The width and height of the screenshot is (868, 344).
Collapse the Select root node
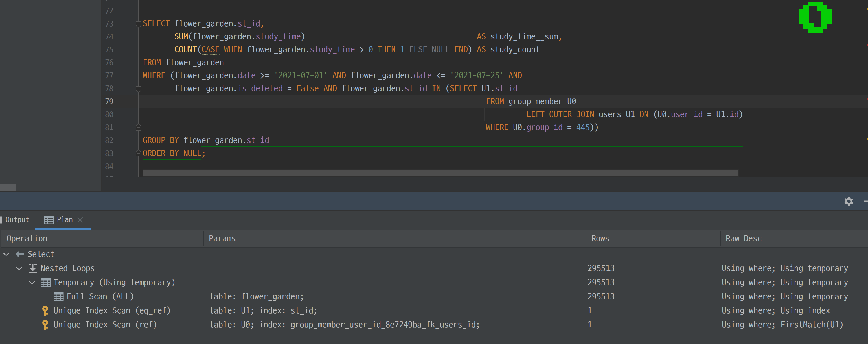pos(6,254)
